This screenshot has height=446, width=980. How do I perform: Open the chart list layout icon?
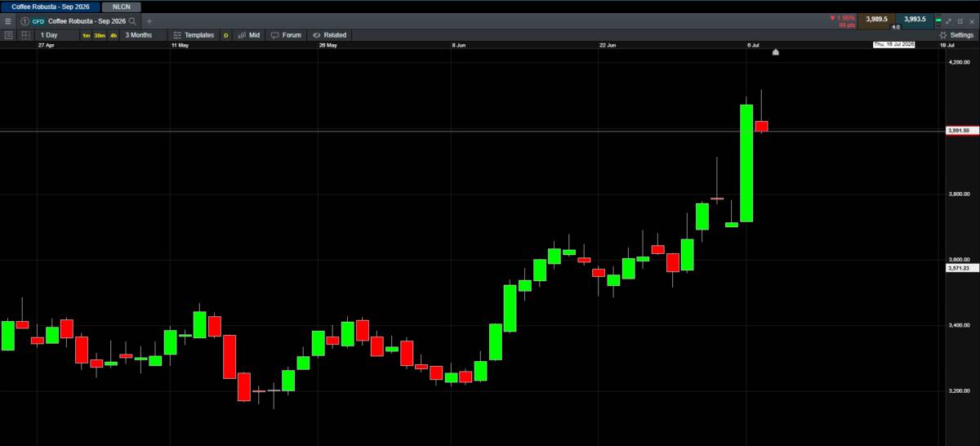coord(8,35)
